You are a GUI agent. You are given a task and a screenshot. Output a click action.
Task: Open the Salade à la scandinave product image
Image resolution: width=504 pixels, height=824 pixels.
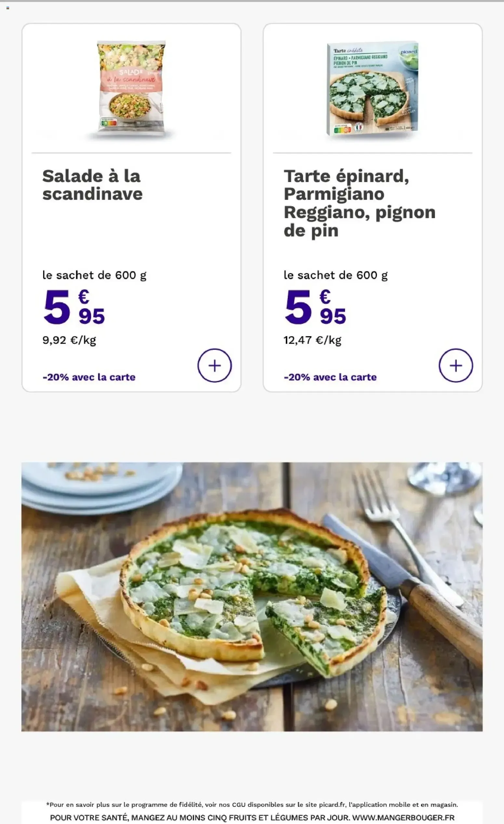pyautogui.click(x=131, y=88)
